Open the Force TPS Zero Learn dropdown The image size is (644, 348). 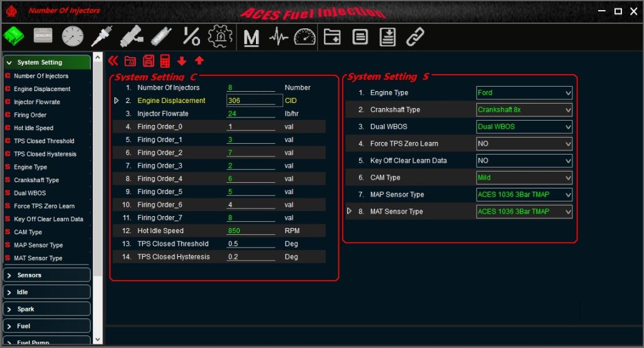pyautogui.click(x=524, y=144)
